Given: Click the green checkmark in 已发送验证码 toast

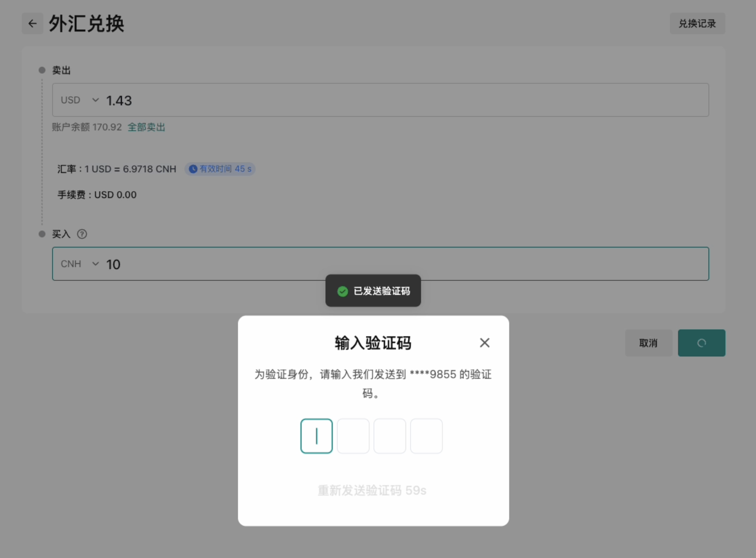Looking at the screenshot, I should coord(342,291).
